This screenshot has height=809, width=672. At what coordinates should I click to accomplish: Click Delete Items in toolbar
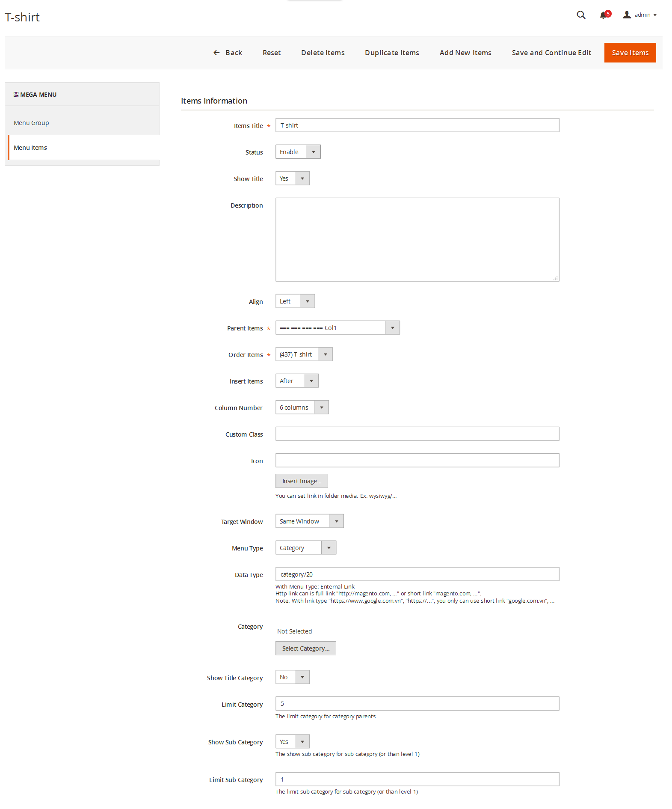tap(323, 53)
